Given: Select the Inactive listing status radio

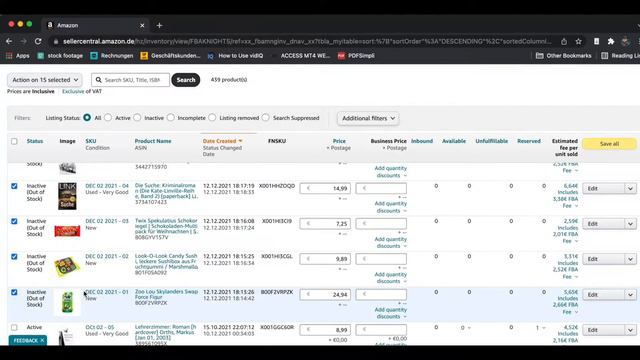Looking at the screenshot, I should coord(137,118).
